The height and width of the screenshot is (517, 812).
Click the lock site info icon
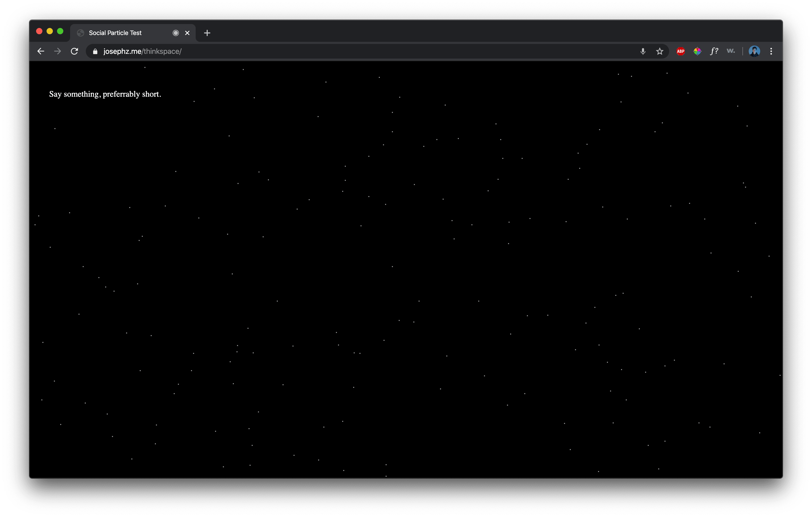pyautogui.click(x=95, y=51)
